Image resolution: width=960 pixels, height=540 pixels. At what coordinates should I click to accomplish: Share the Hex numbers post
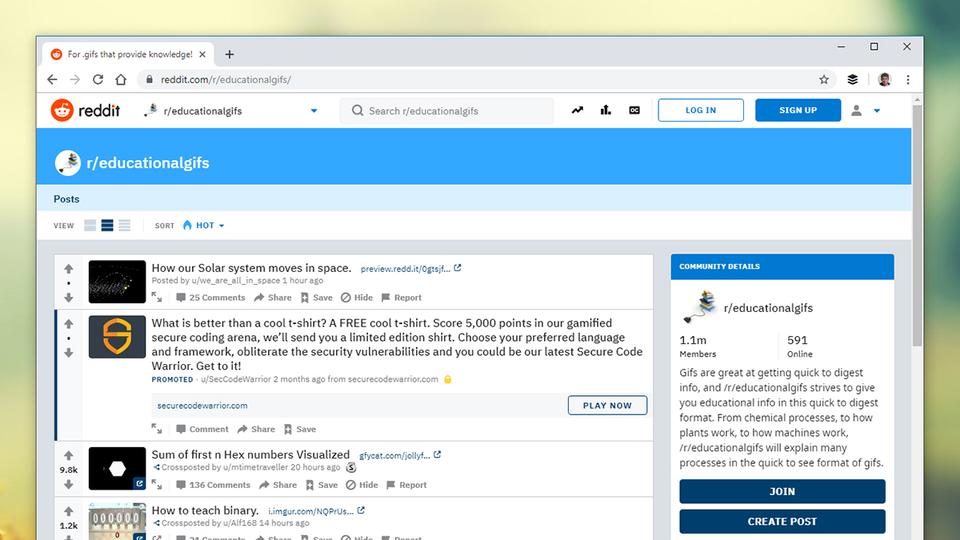tap(278, 485)
